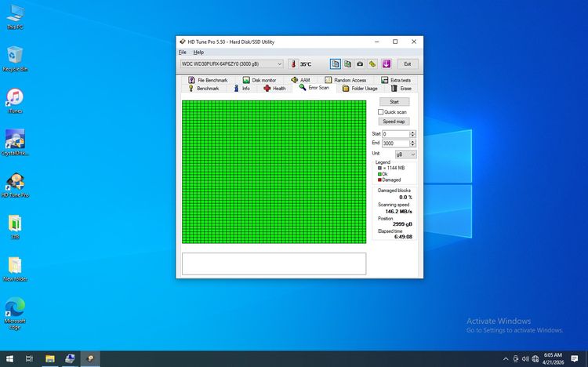Open the File menu

coord(183,53)
